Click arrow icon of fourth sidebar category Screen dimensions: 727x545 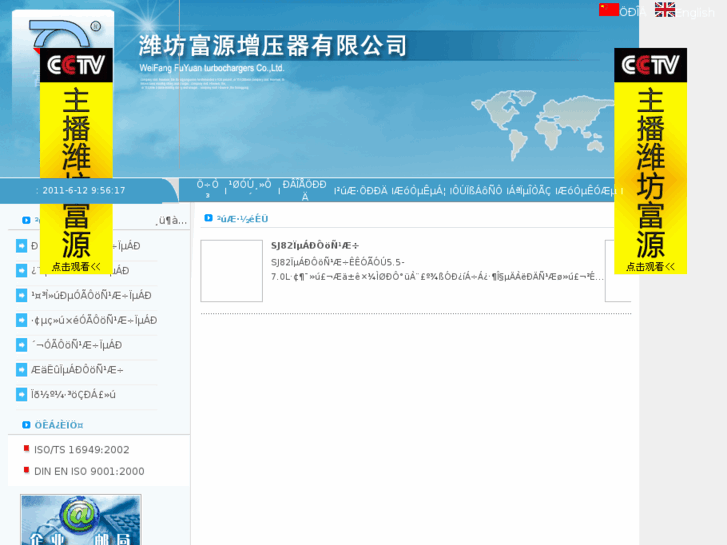pyautogui.click(x=21, y=320)
